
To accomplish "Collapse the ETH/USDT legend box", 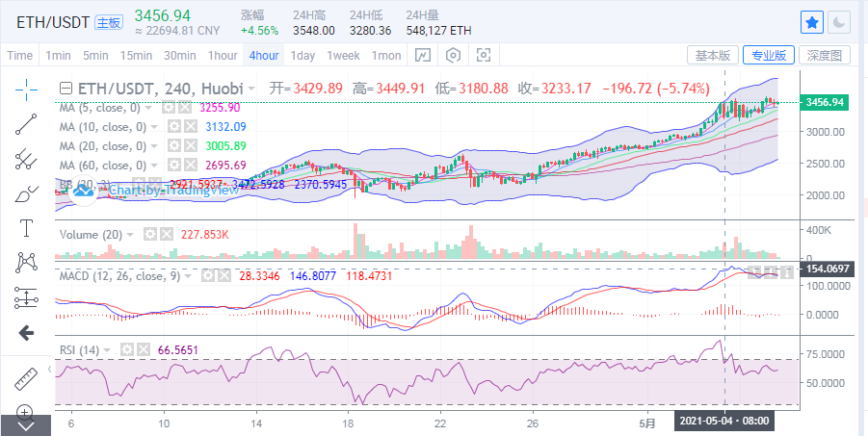I will (65, 89).
